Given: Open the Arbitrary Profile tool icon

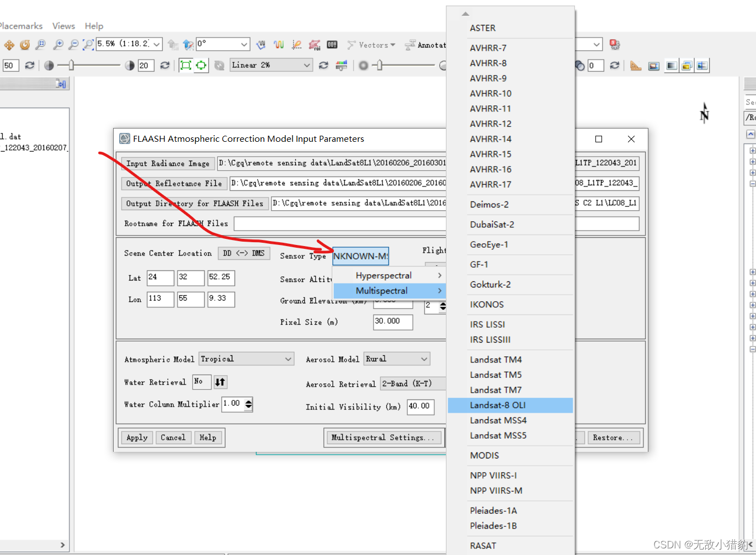Looking at the screenshot, I should [297, 45].
